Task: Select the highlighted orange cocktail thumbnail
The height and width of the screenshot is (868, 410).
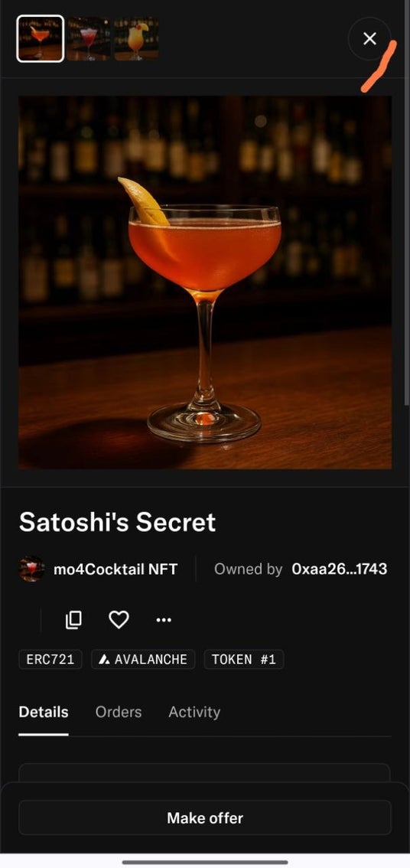Action: coord(41,38)
